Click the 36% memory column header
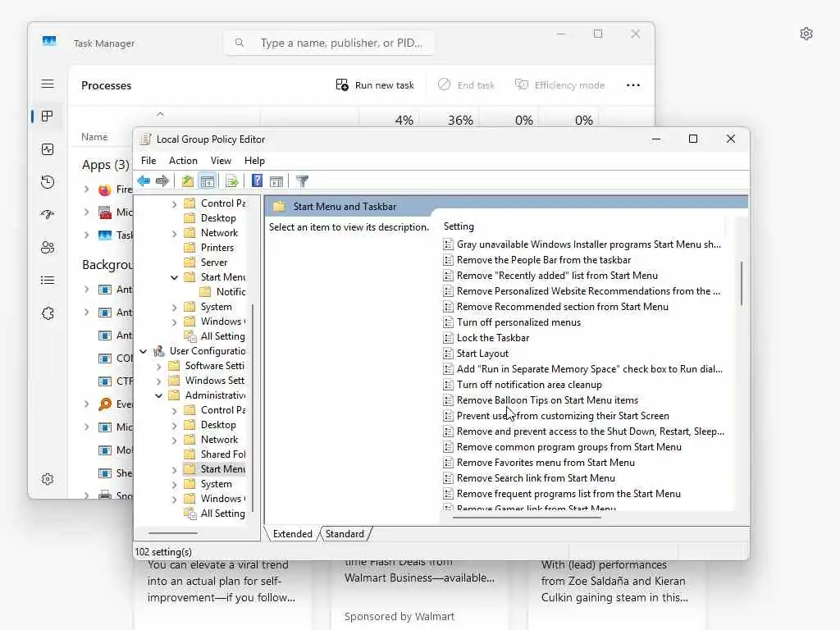The width and height of the screenshot is (840, 630). (x=460, y=120)
